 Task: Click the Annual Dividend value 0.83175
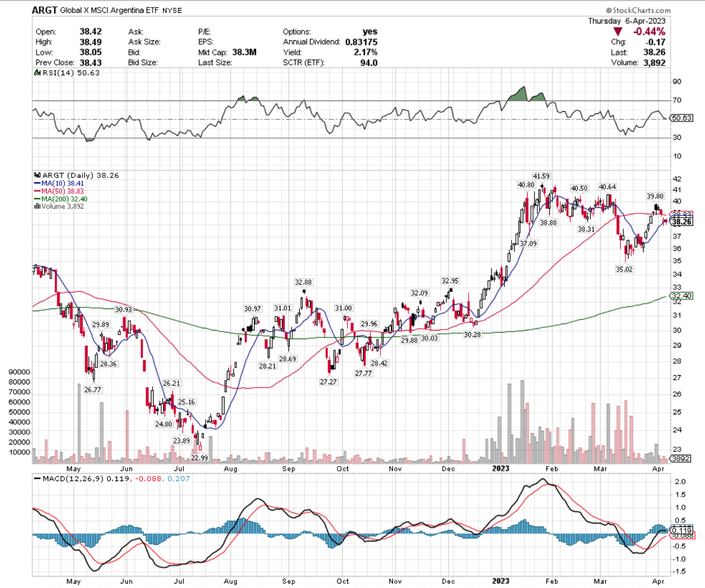coord(361,42)
